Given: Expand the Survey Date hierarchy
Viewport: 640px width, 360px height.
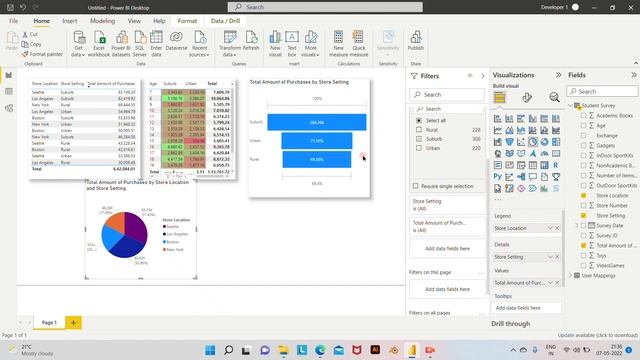Looking at the screenshot, I should [x=577, y=225].
